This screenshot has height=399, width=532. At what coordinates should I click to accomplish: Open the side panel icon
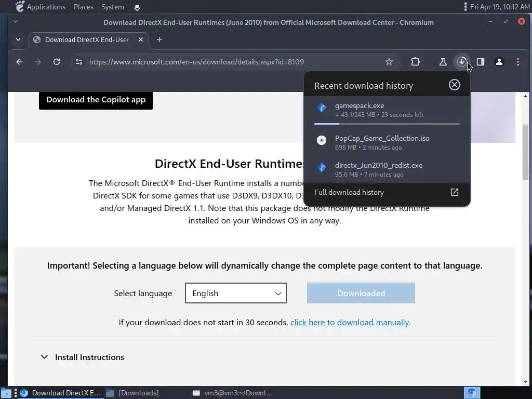[x=481, y=62]
